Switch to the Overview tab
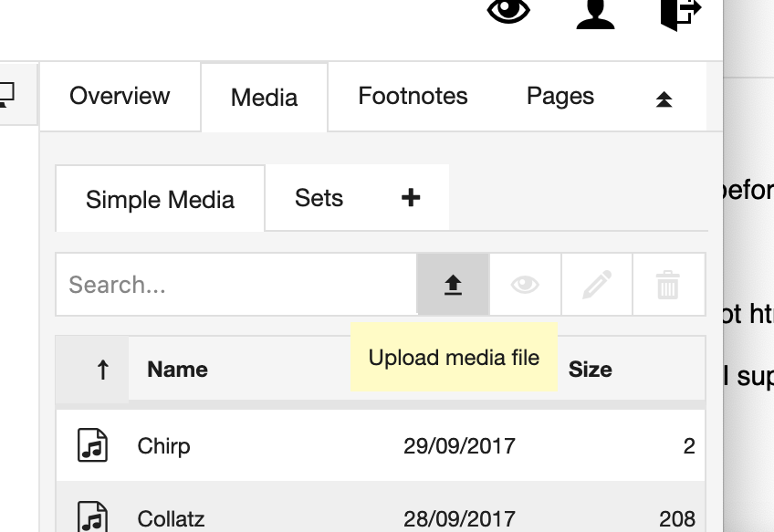Image resolution: width=774 pixels, height=532 pixels. point(120,97)
